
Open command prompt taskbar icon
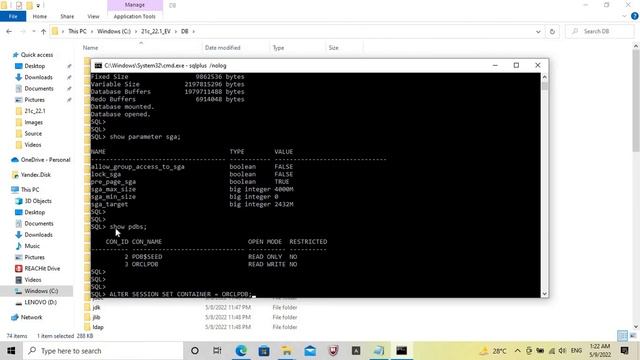402,351
